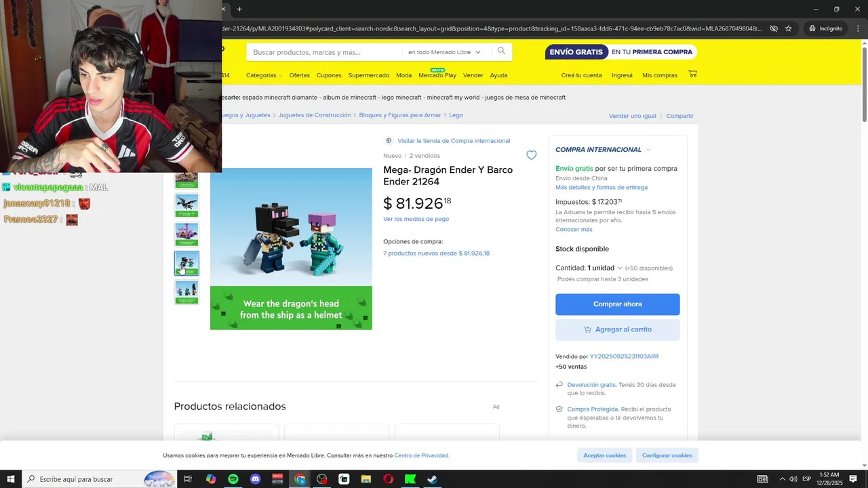The image size is (868, 488).
Task: Open Spotify from the taskbar
Action: pyautogui.click(x=233, y=479)
